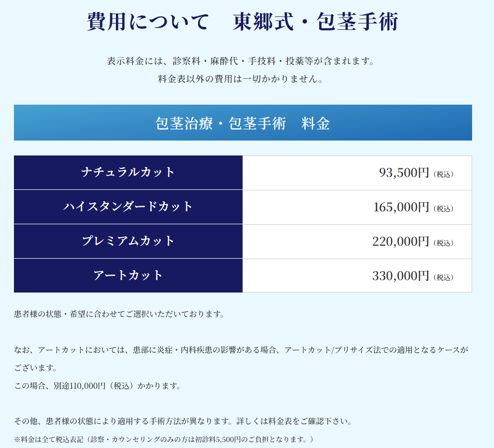Click the line mentioning 別途110,000円(税込)
This screenshot has width=494, height=448.
pyautogui.click(x=97, y=386)
